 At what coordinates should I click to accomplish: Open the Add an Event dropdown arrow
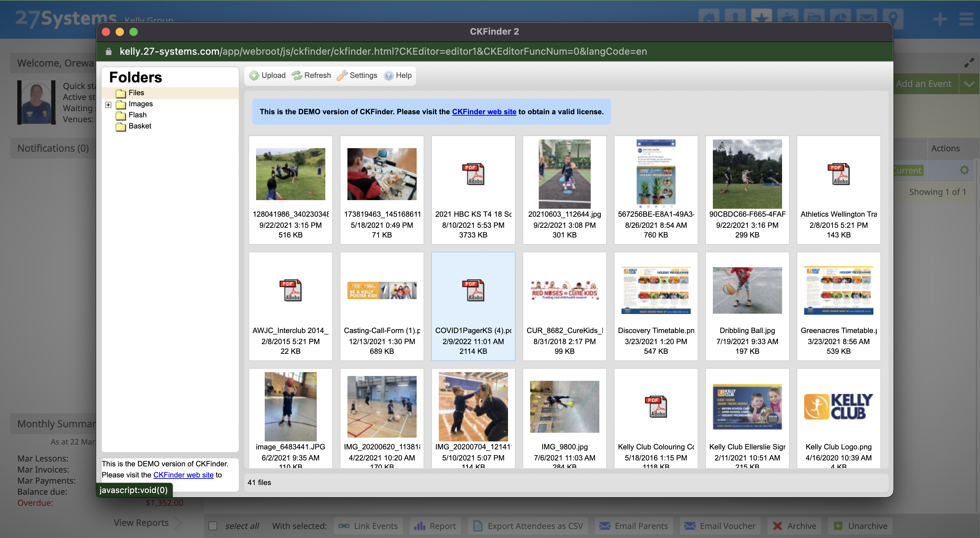click(x=969, y=84)
